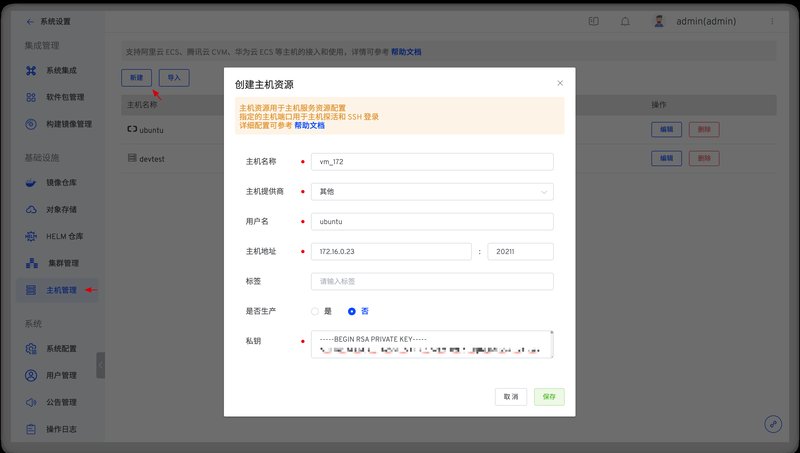This screenshot has width=800, height=453.
Task: Go to 集群管理 in the sidebar
Action: pyautogui.click(x=62, y=263)
